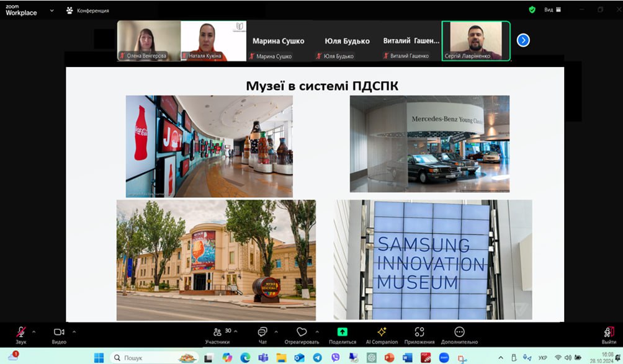Open the Вид view layout menu
Viewport: 623px width, 364px height.
pos(553,9)
